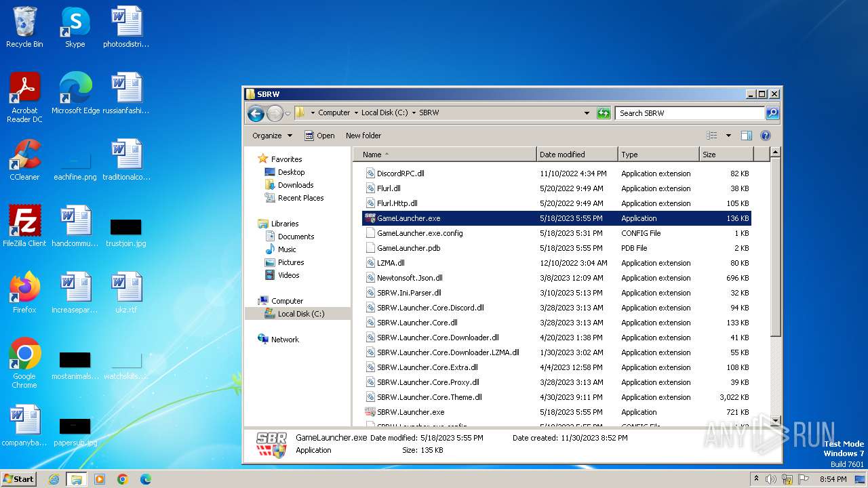Click the Open toolbar button
868x488 pixels.
[x=319, y=136]
